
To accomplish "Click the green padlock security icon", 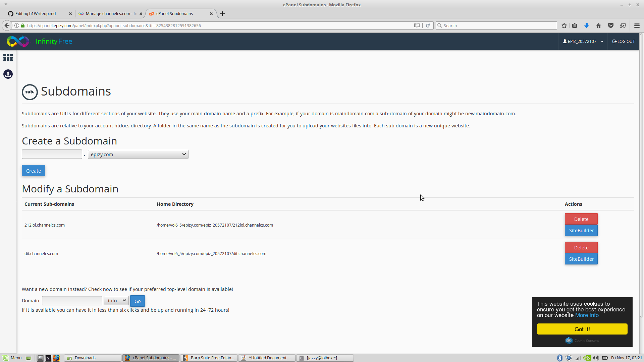I will point(23,25).
